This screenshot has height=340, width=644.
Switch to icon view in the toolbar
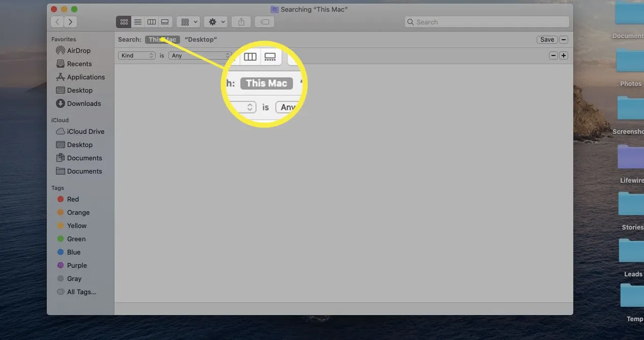click(x=124, y=22)
